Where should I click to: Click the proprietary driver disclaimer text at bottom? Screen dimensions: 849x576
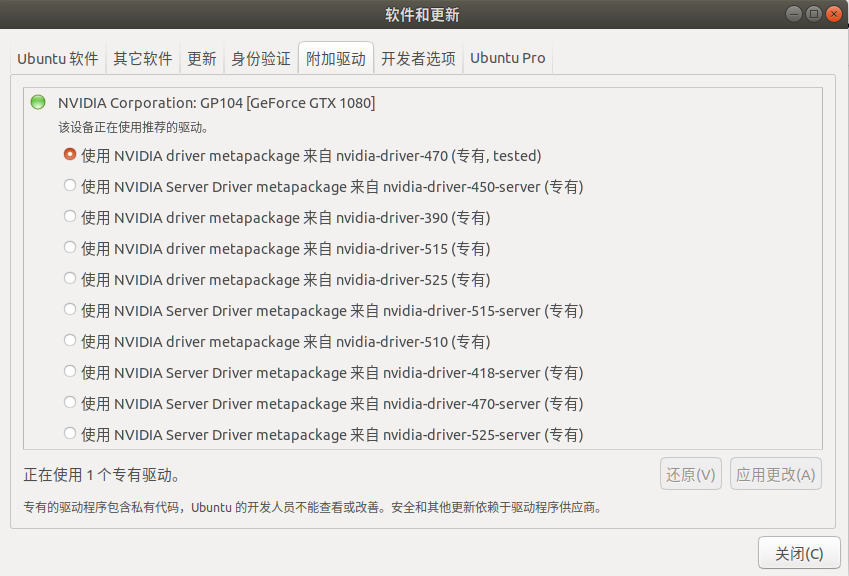(x=312, y=508)
